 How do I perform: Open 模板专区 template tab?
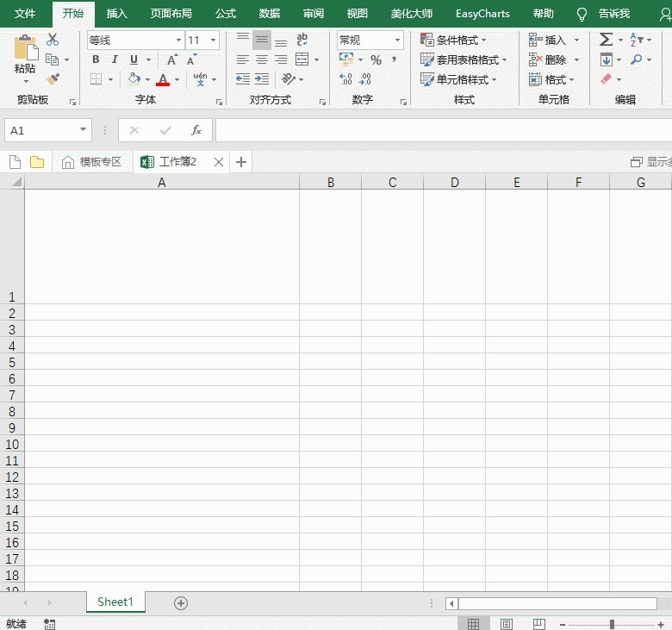92,162
